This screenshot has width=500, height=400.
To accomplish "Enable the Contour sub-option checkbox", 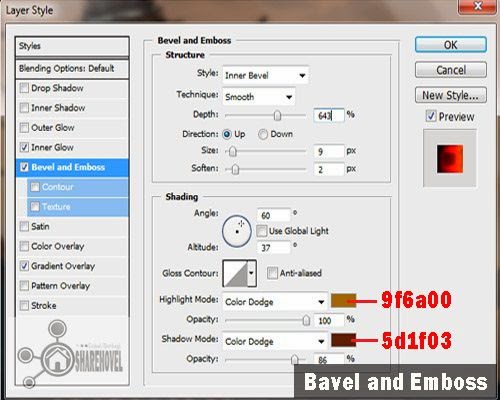I will (x=35, y=187).
